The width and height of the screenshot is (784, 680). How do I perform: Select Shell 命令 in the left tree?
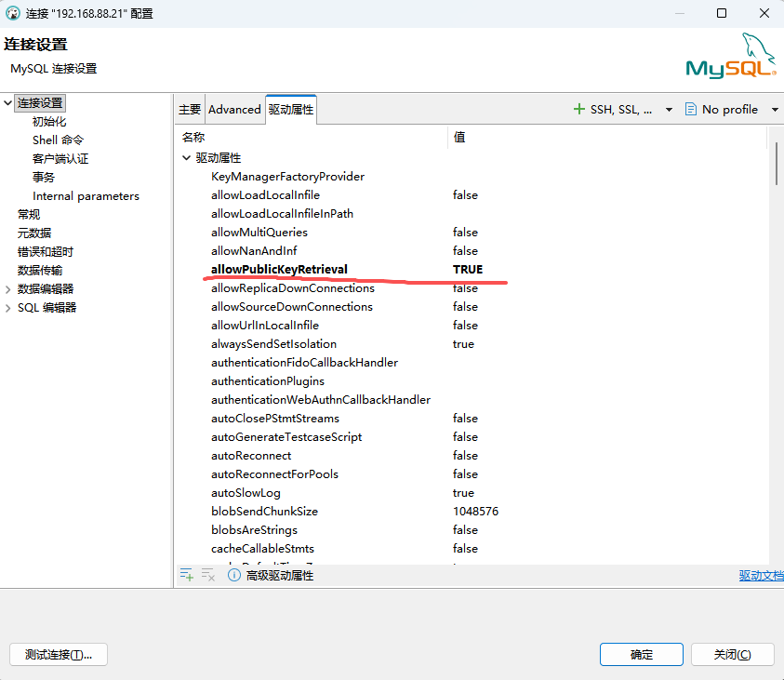tap(58, 140)
